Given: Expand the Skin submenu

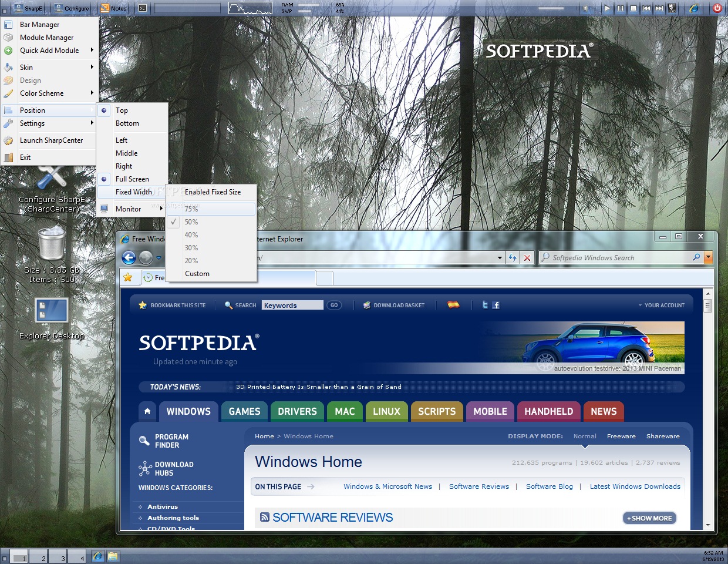Looking at the screenshot, I should pyautogui.click(x=49, y=68).
